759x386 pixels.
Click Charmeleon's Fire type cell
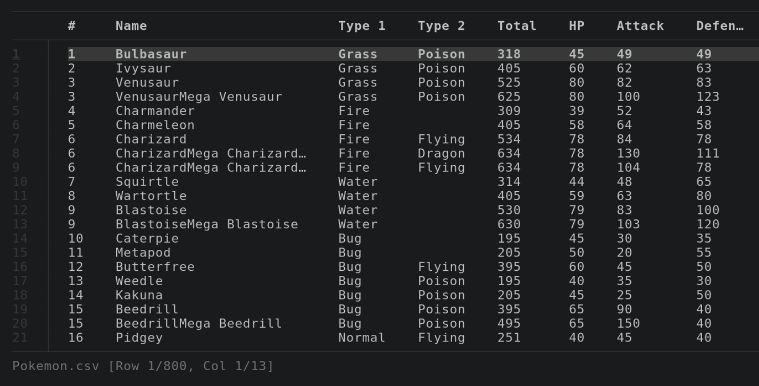pos(354,125)
